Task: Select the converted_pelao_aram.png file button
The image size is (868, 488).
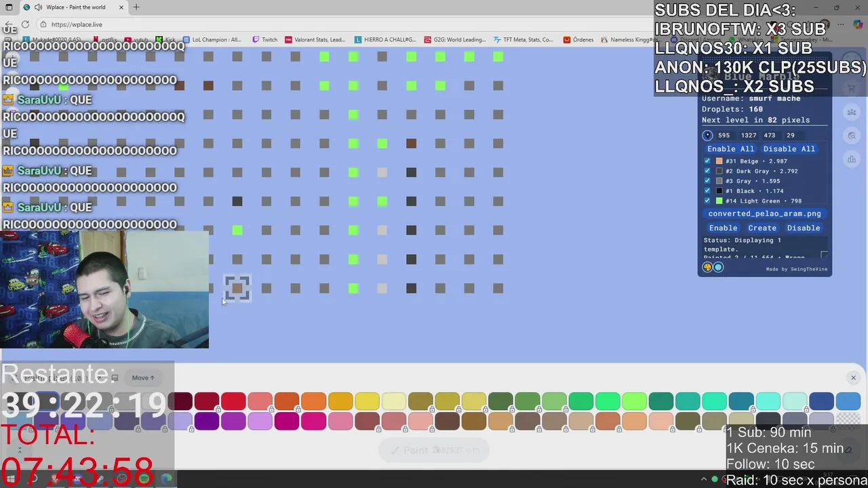Action: click(x=764, y=213)
